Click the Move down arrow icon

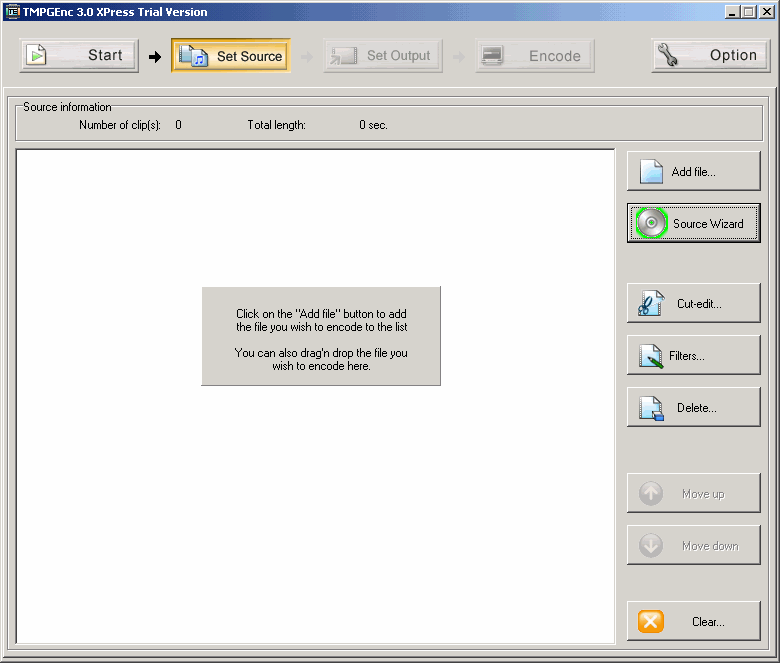651,546
